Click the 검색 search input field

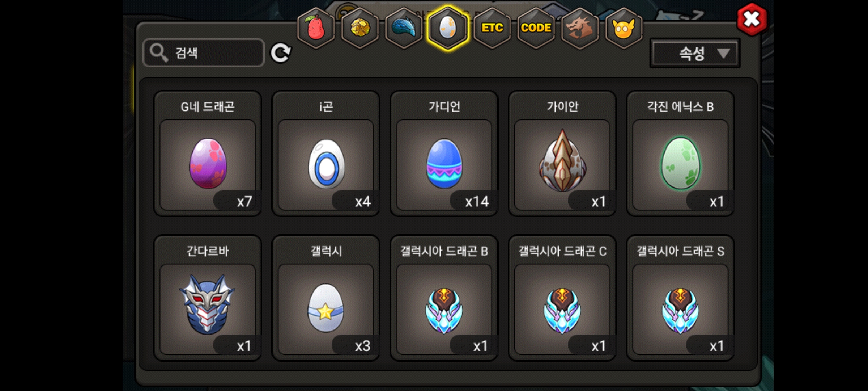tap(204, 53)
